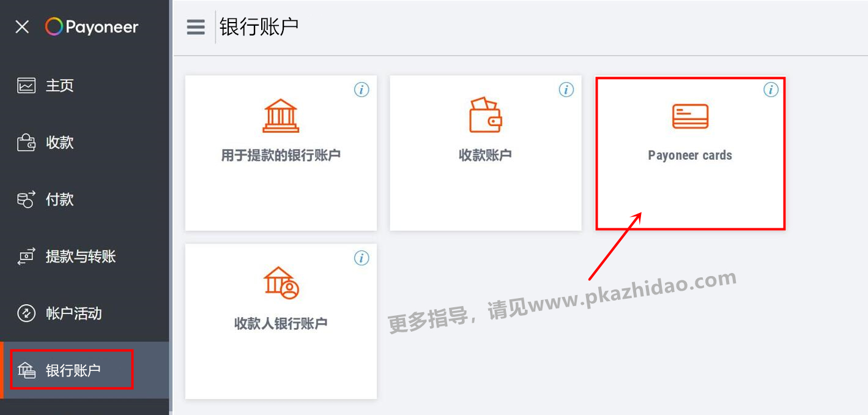Toggle the hamburger menu icon
The height and width of the screenshot is (415, 868).
(196, 28)
